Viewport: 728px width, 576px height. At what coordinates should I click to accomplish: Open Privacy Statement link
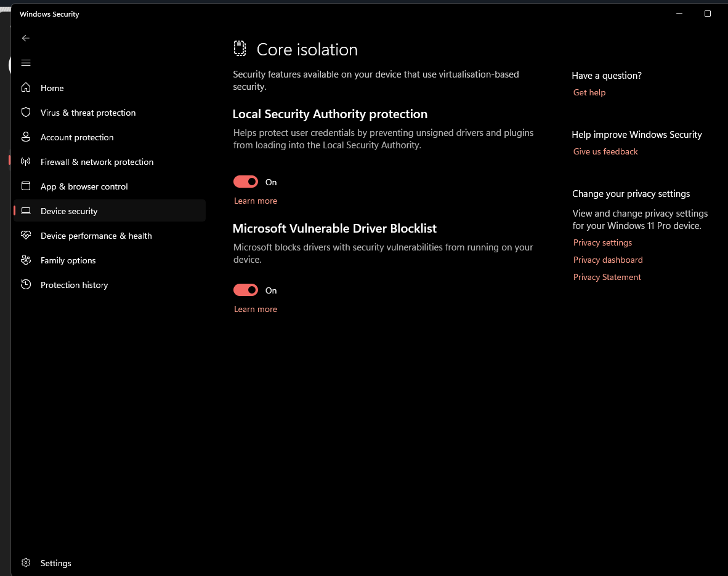tap(607, 277)
